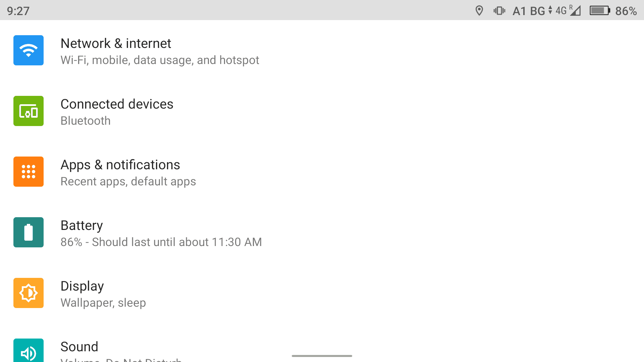The width and height of the screenshot is (644, 362).
Task: Tap the blue Wi-Fi icon
Action: click(29, 50)
